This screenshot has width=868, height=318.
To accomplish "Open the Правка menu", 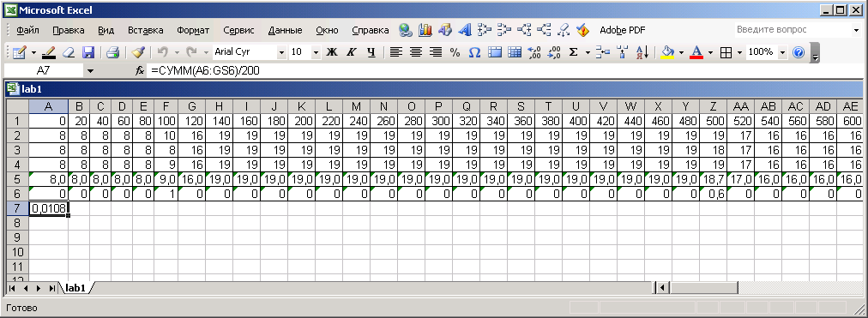I will [69, 30].
